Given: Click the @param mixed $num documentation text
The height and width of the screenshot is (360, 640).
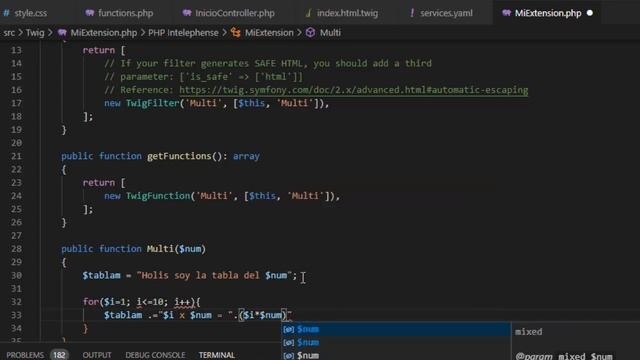Looking at the screenshot, I should [564, 356].
